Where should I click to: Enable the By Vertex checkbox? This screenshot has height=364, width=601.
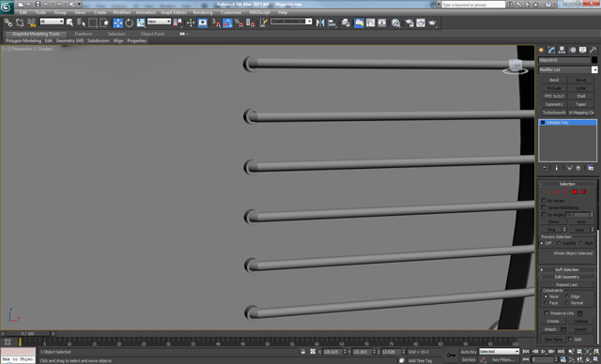(x=544, y=201)
